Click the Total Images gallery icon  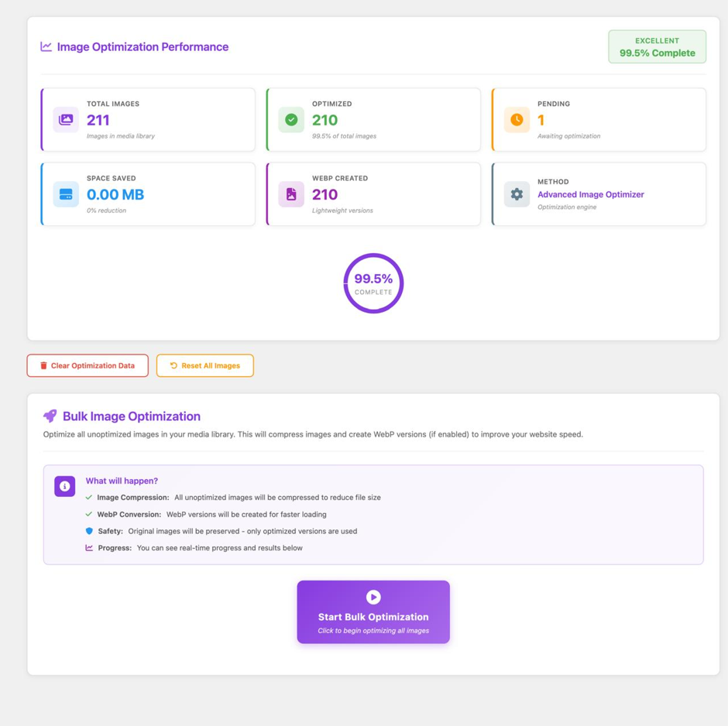click(66, 120)
